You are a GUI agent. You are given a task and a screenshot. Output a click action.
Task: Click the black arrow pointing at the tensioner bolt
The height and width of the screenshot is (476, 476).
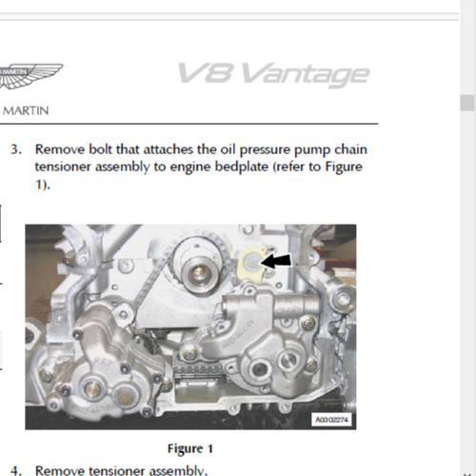pyautogui.click(x=275, y=262)
